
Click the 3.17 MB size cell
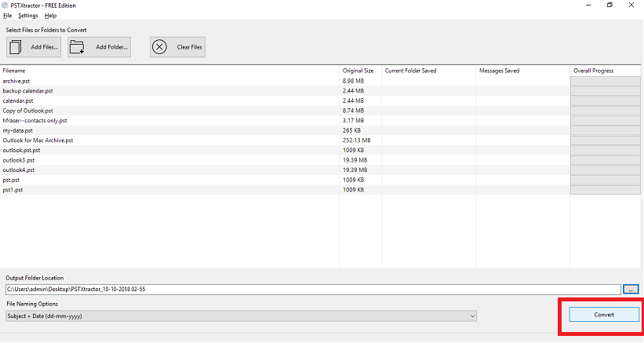[x=353, y=120]
